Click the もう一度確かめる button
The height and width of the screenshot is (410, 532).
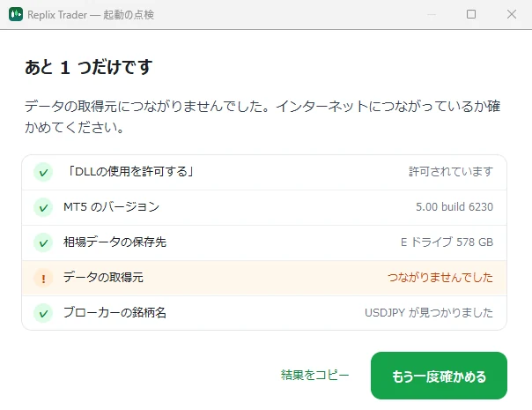439,376
